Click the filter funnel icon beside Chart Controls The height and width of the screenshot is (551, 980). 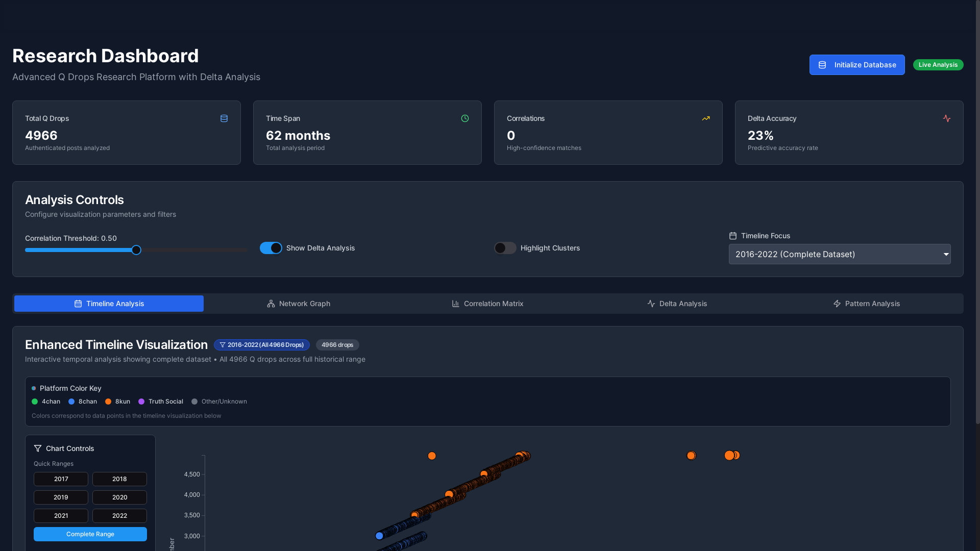point(38,448)
